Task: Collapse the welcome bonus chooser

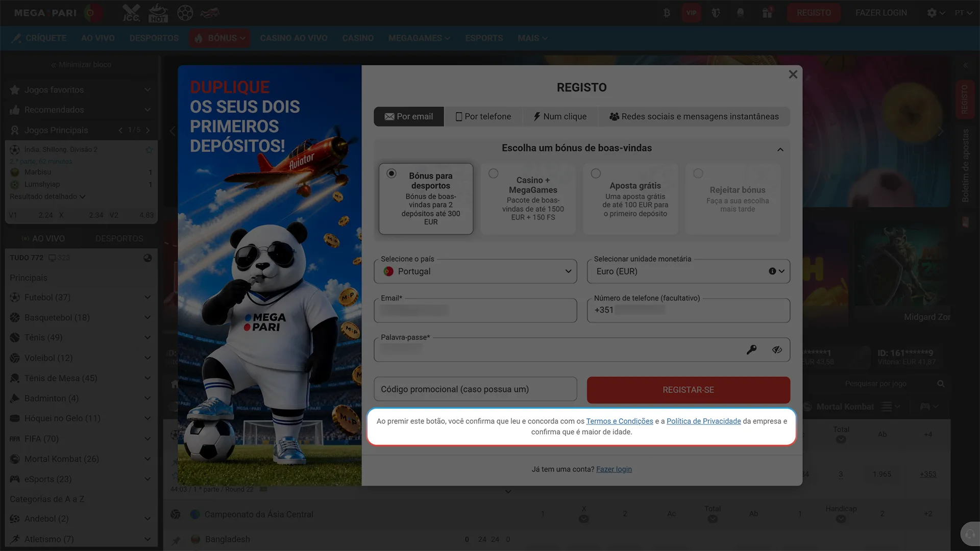Action: coord(780,149)
